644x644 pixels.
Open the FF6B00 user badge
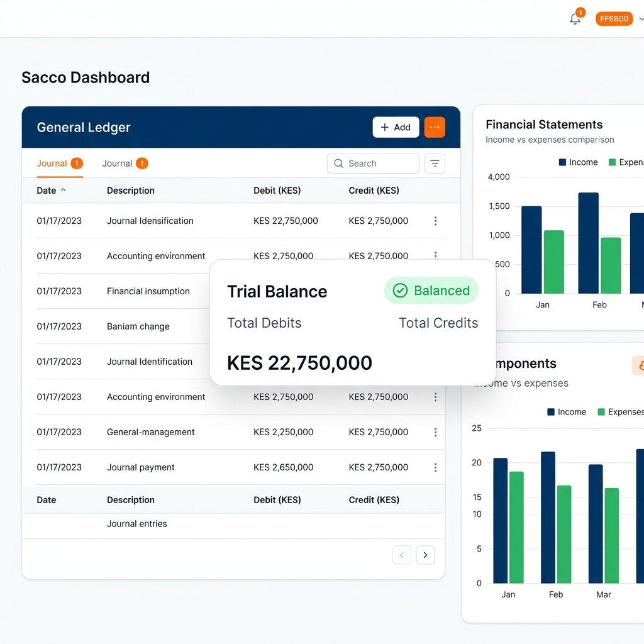point(614,19)
